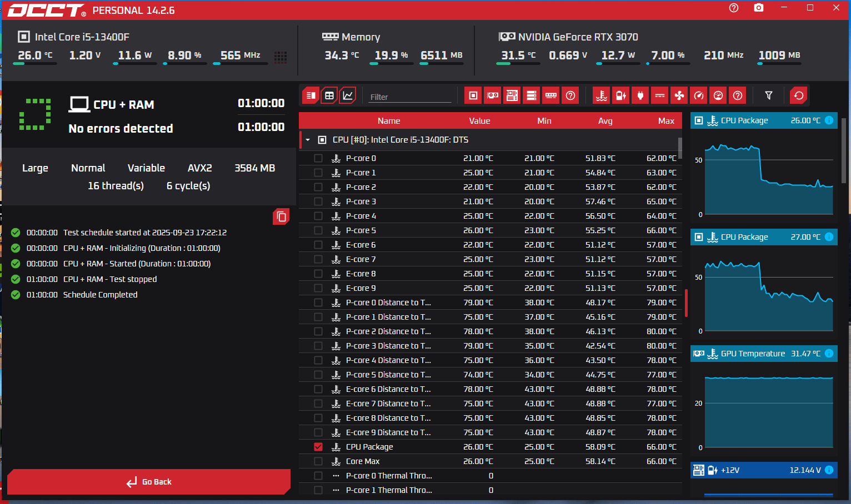Image resolution: width=851 pixels, height=504 pixels.
Task: Copy the test log with the copy icon
Action: click(282, 216)
